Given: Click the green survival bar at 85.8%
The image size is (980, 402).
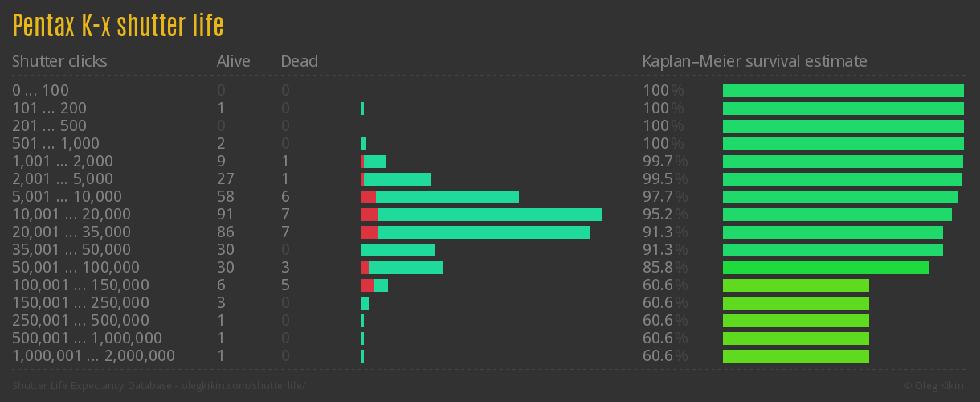Looking at the screenshot, I should tap(826, 268).
